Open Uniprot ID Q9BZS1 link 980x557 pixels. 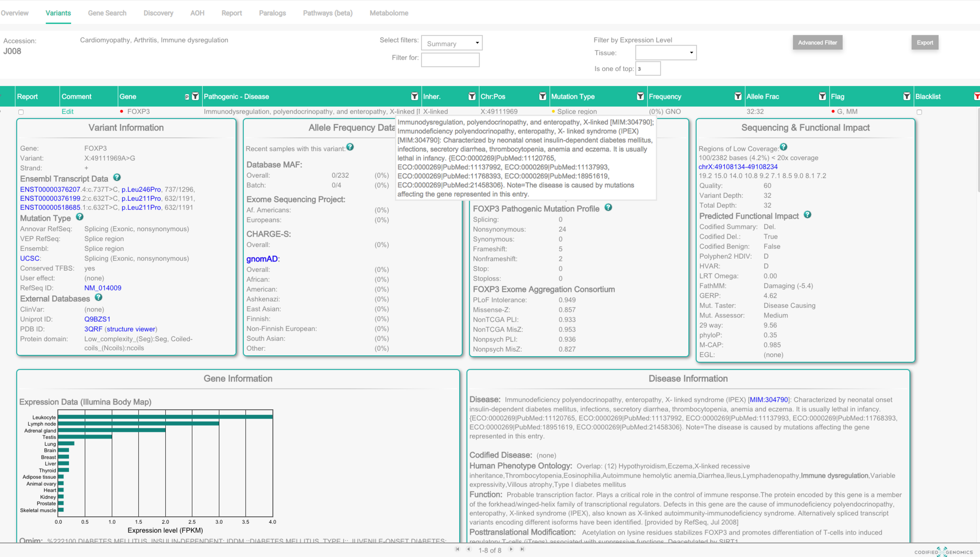click(x=97, y=319)
